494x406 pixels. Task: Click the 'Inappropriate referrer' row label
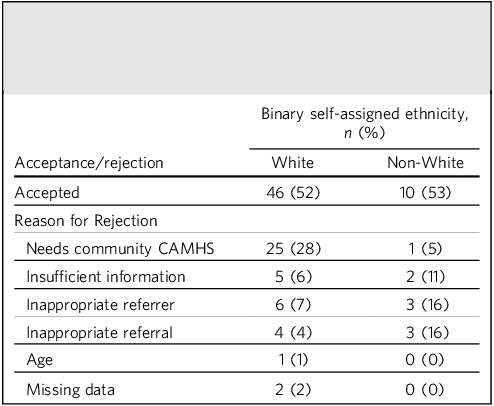coord(100,305)
